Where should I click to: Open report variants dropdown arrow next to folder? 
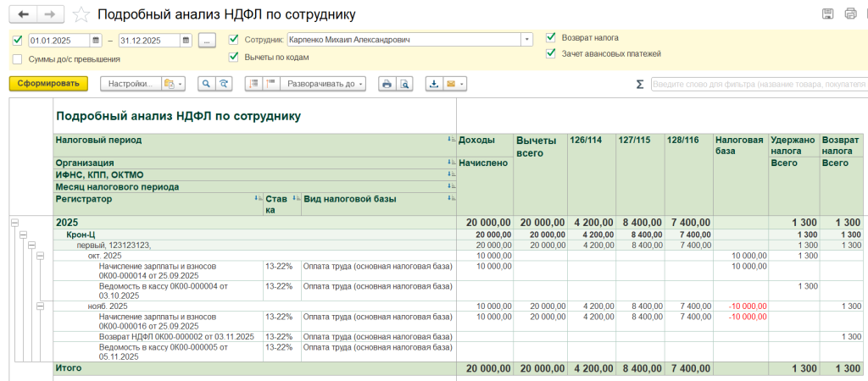click(x=181, y=84)
